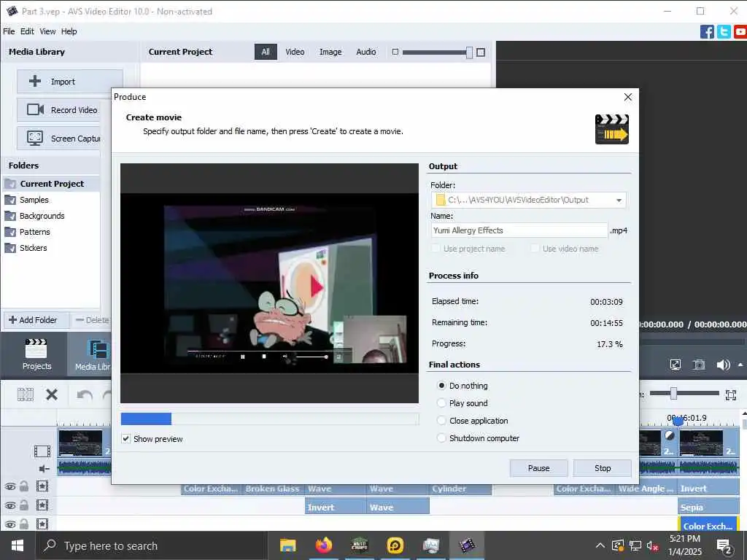Select the Play sound radio option

pyautogui.click(x=441, y=402)
